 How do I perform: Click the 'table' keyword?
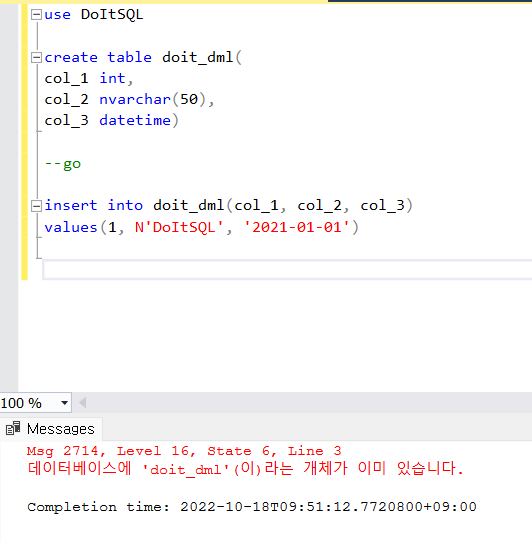[129, 57]
